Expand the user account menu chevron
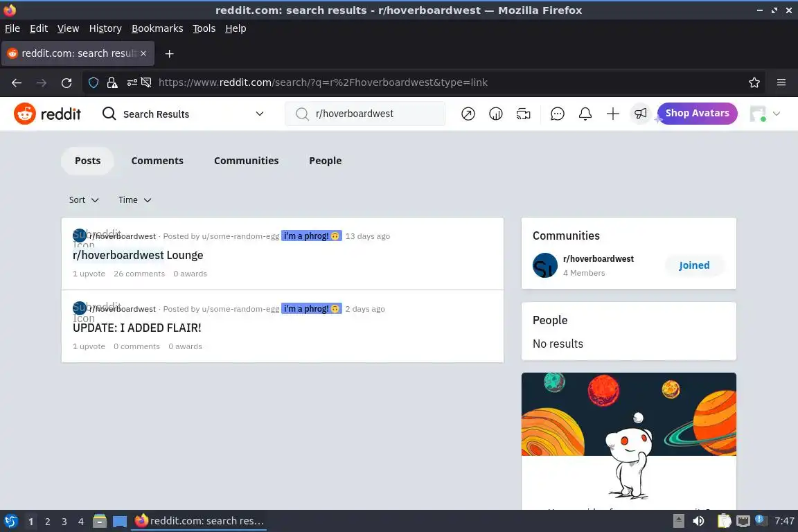 point(777,114)
